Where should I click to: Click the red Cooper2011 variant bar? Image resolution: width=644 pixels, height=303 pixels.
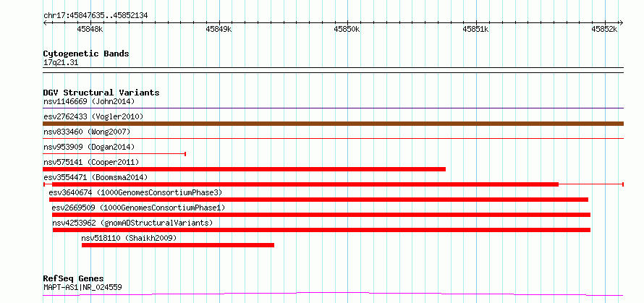click(x=245, y=169)
